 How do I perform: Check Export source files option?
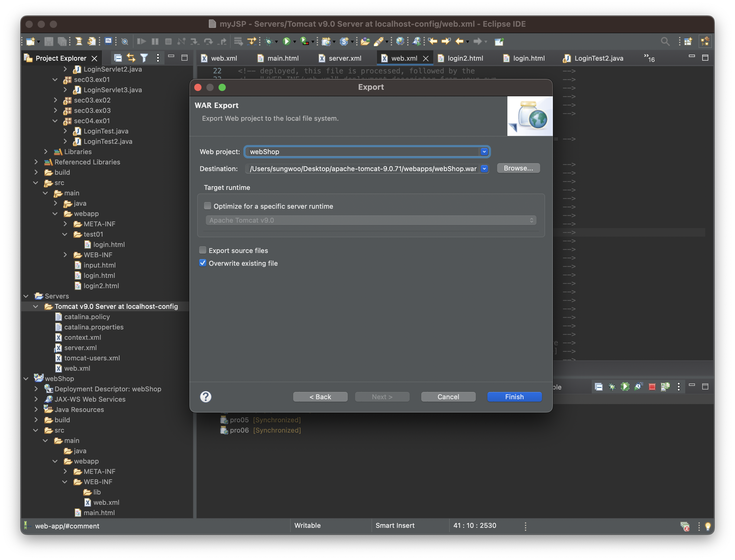pos(203,250)
